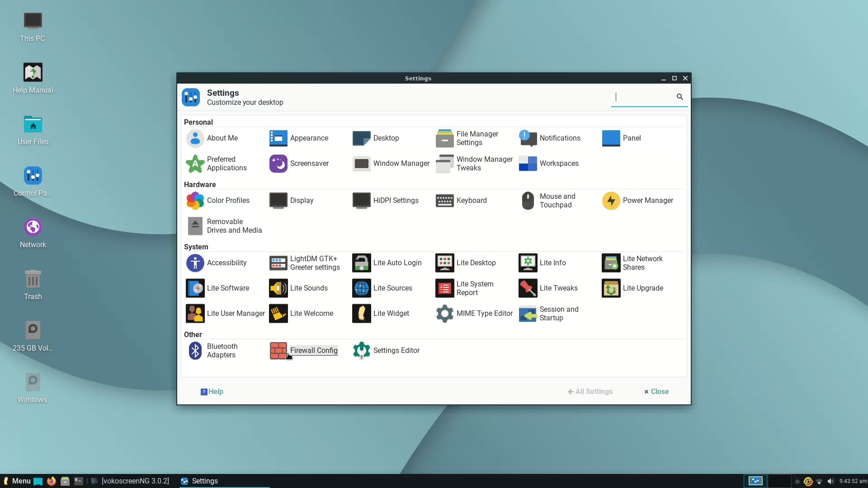Open Lite Upgrade

tap(633, 288)
